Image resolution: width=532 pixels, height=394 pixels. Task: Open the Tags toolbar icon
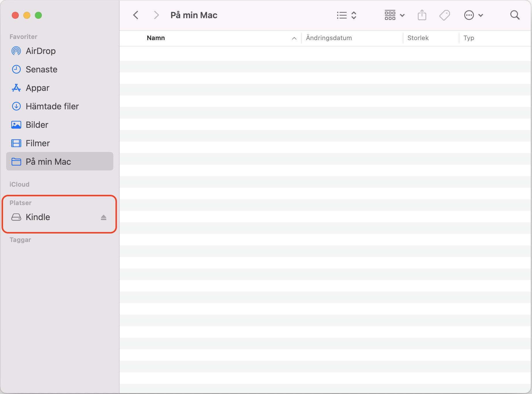point(445,15)
